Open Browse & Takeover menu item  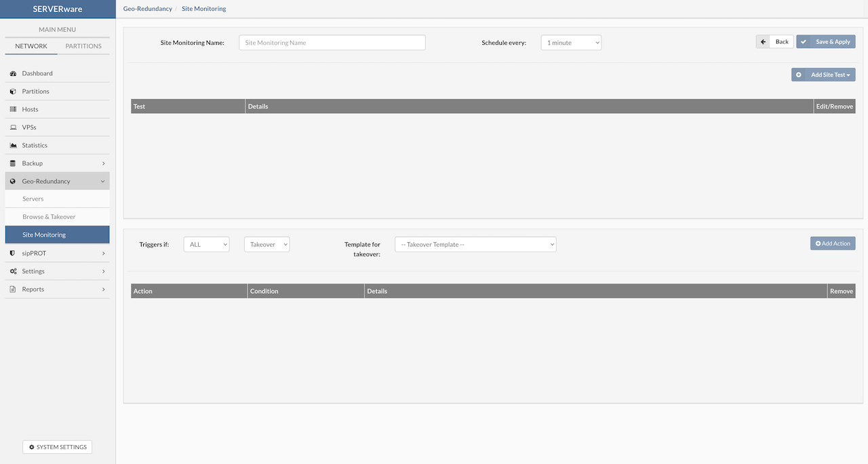pyautogui.click(x=49, y=217)
